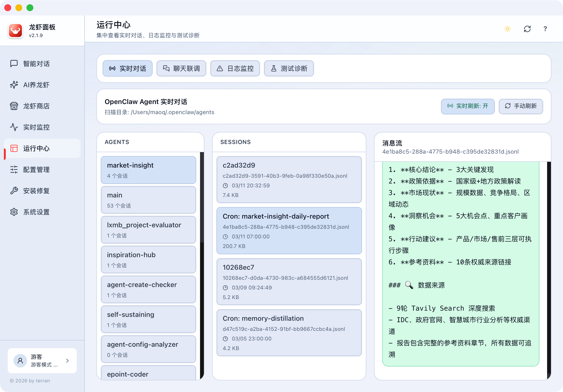This screenshot has width=563, height=392.
Task: Switch to the 聊天联调 tab
Action: coord(181,68)
